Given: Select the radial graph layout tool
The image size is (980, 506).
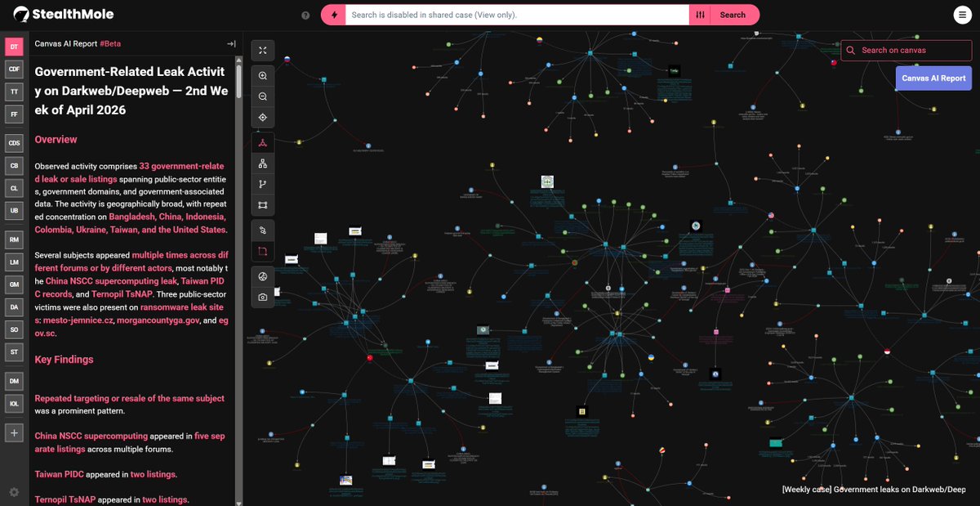Looking at the screenshot, I should [263, 142].
